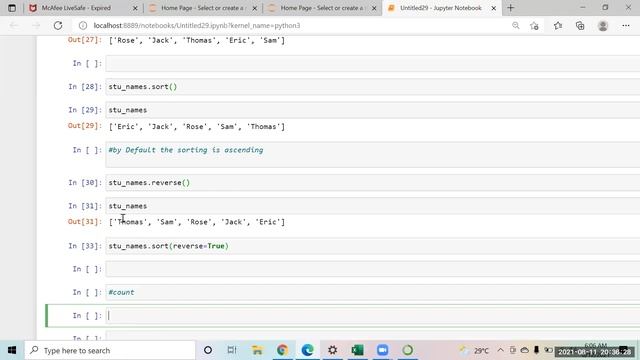The image size is (640, 360).
Task: Click the address bar URL
Action: (x=197, y=25)
